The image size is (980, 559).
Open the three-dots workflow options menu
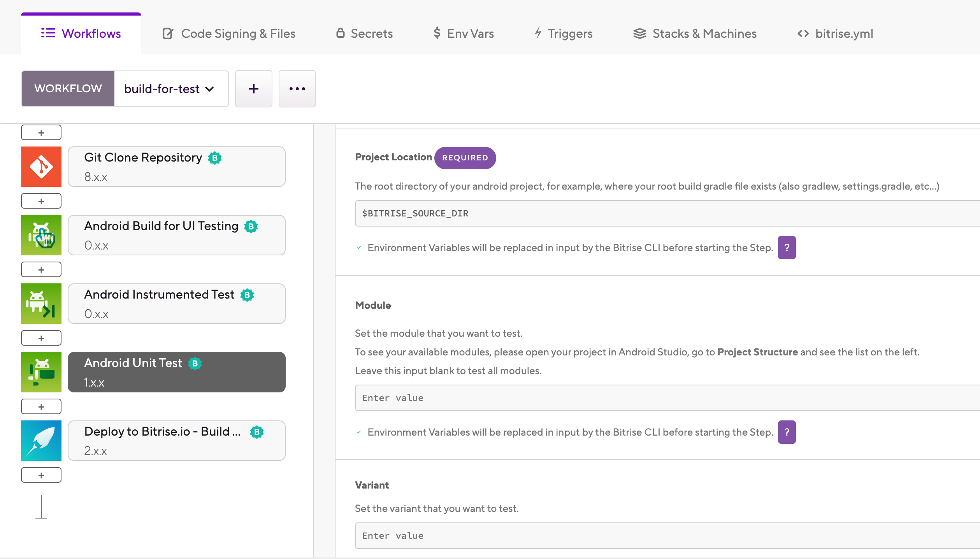pos(297,89)
